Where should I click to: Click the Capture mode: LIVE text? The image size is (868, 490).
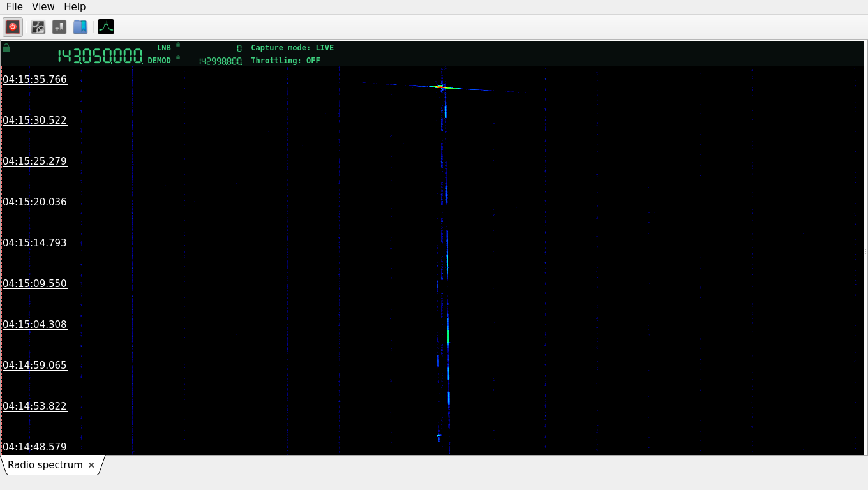pyautogui.click(x=292, y=48)
